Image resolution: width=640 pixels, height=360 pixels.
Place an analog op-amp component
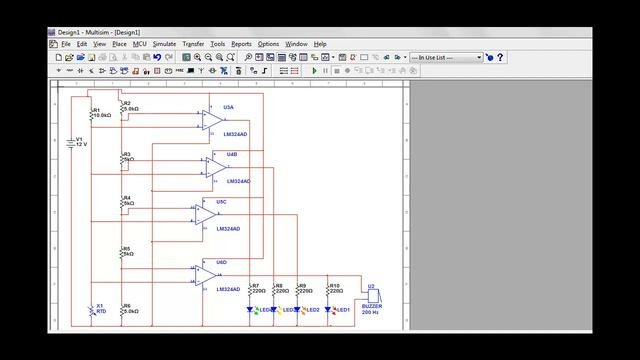pyautogui.click(x=102, y=71)
